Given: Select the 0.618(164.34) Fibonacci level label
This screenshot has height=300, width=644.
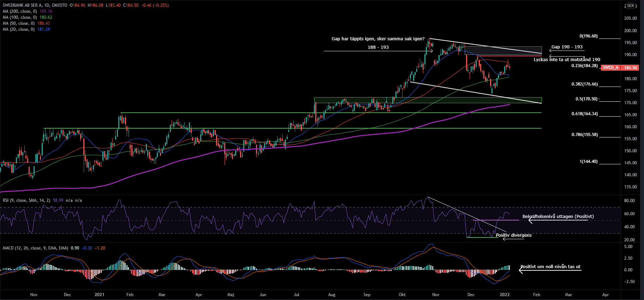Looking at the screenshot, I should coord(584,114).
